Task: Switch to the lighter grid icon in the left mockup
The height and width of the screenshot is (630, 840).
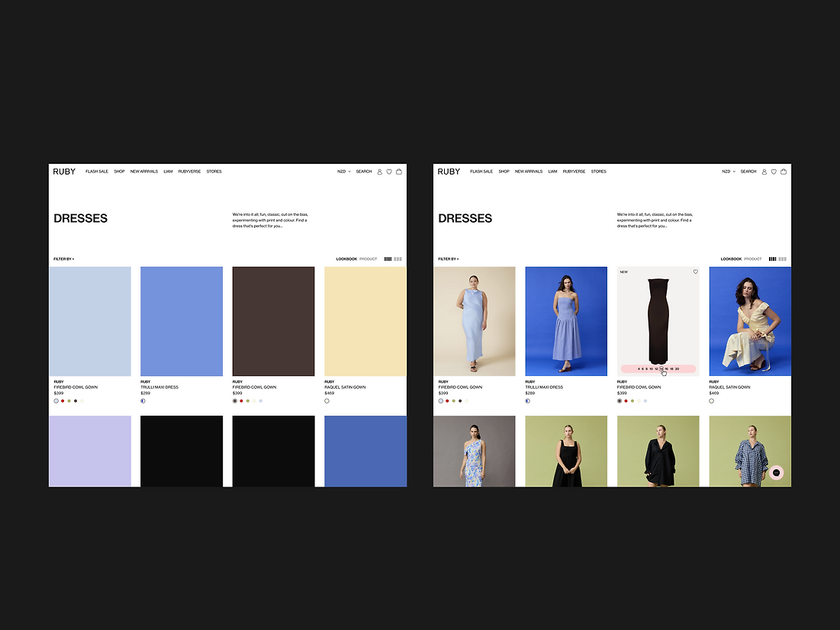Action: [397, 259]
